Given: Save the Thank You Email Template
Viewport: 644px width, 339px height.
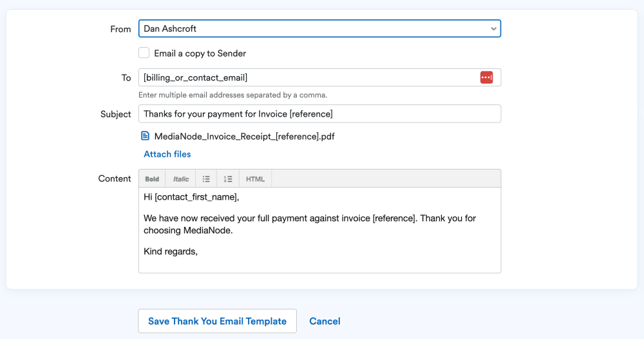Looking at the screenshot, I should coord(217,321).
